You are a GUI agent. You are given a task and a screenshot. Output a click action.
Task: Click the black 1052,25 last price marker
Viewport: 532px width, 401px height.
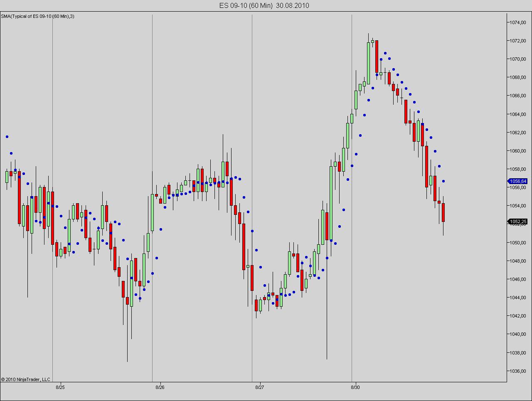click(x=518, y=221)
